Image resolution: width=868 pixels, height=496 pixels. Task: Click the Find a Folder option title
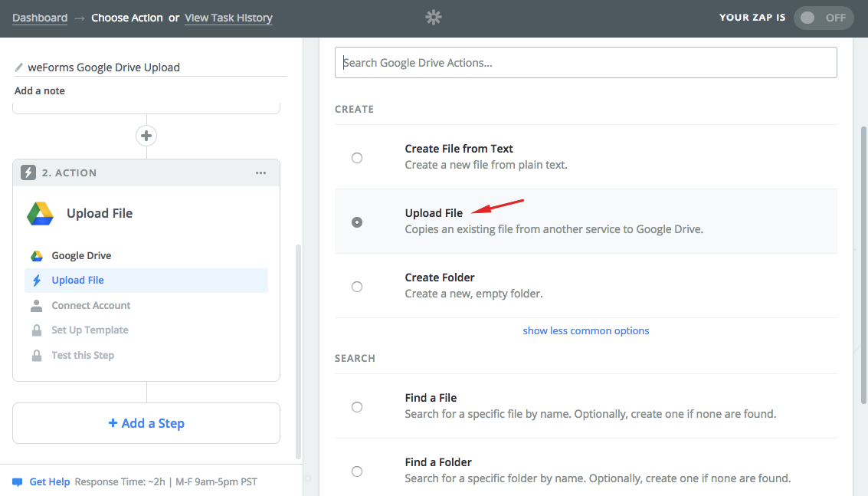(x=438, y=462)
